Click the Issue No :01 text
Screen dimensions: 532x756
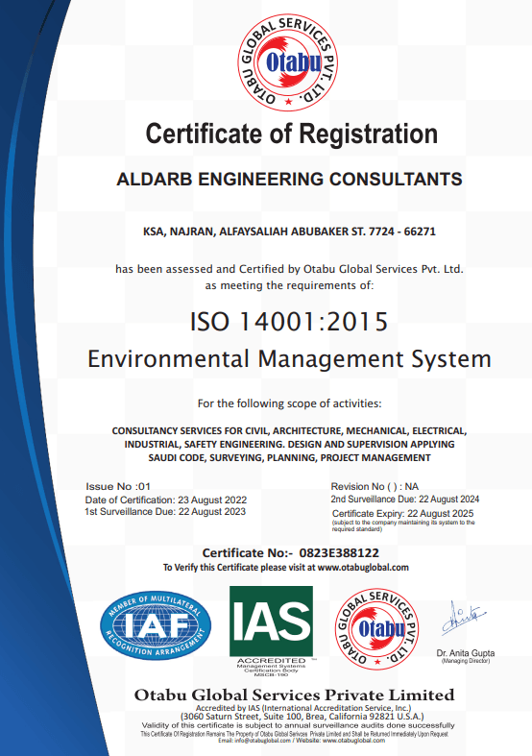(118, 486)
